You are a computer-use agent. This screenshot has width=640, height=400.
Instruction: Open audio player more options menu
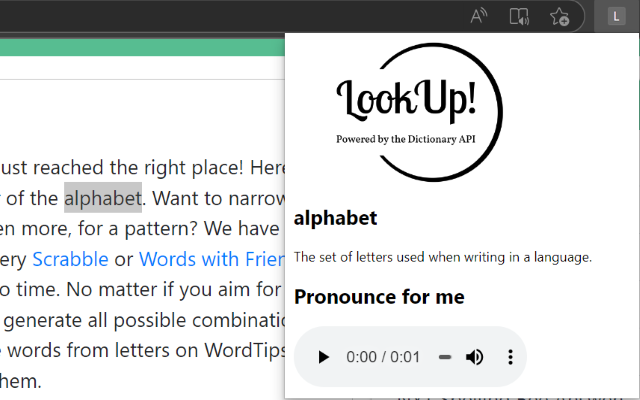coord(510,357)
